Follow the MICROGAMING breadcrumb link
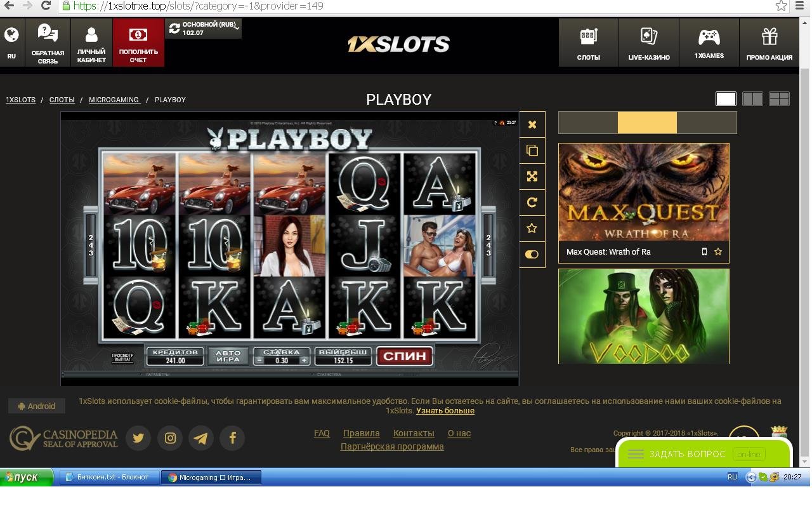The image size is (812, 508). pos(114,100)
